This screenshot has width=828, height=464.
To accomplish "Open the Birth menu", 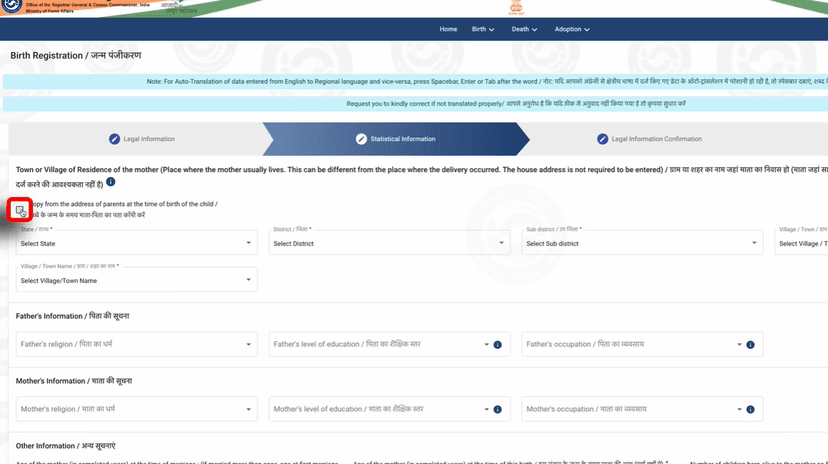I will pos(483,29).
